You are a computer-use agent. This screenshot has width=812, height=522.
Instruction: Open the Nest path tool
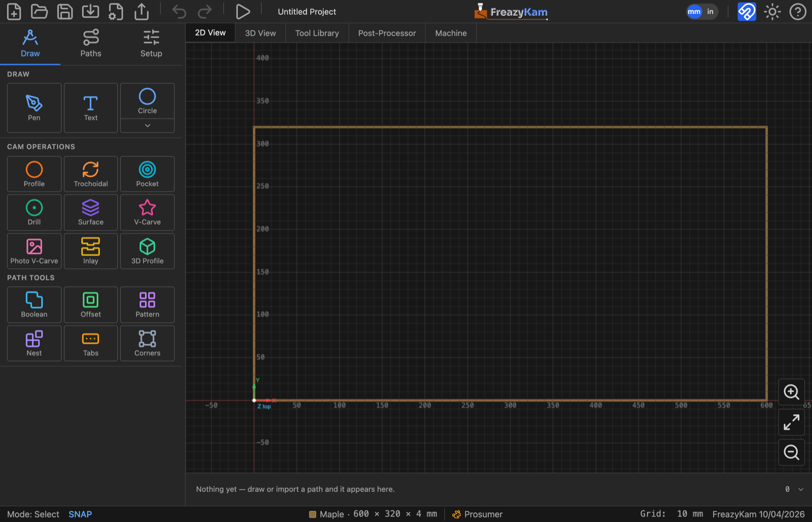tap(34, 343)
